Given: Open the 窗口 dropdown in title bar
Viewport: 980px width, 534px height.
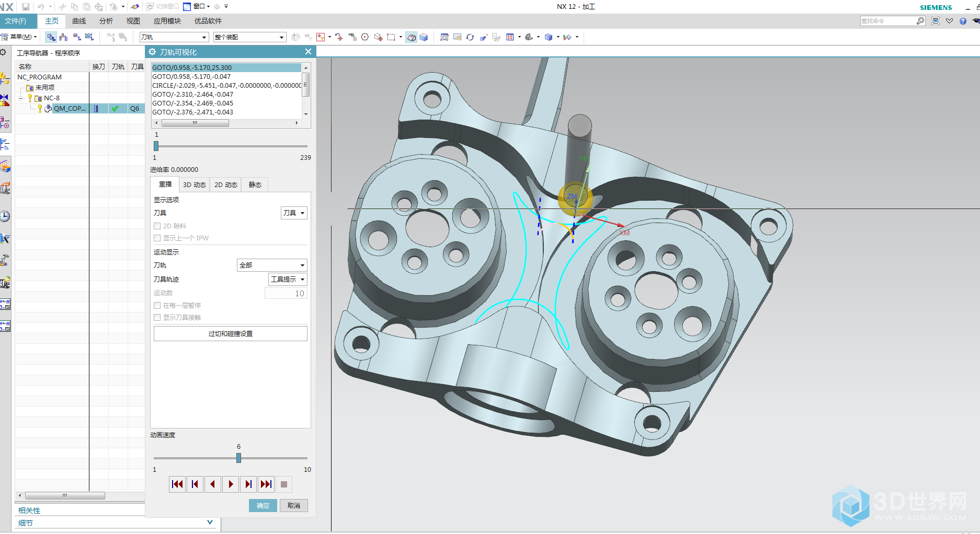Looking at the screenshot, I should 197,7.
